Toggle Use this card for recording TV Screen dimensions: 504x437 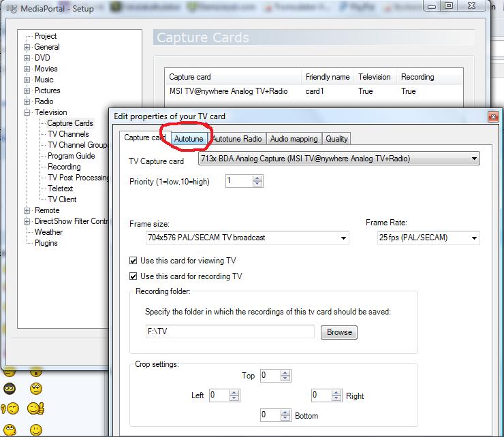[x=133, y=276]
